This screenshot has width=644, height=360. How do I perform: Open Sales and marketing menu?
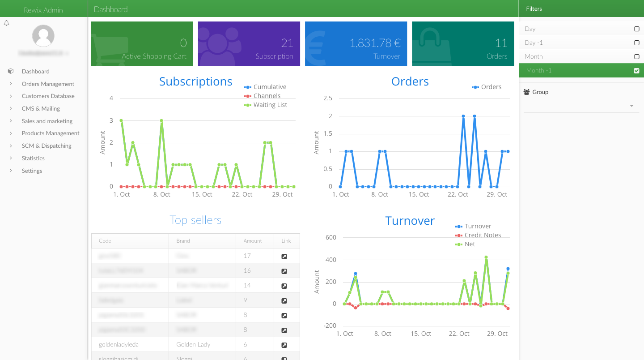(x=47, y=121)
